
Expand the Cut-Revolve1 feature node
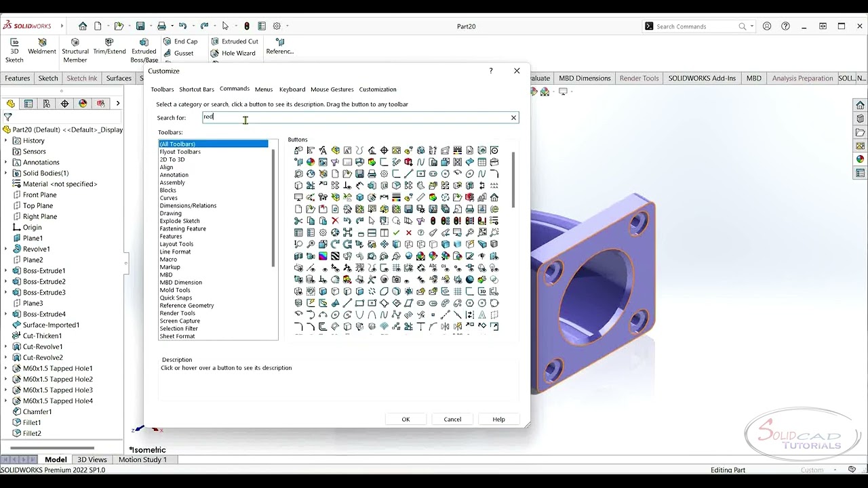pyautogui.click(x=6, y=346)
